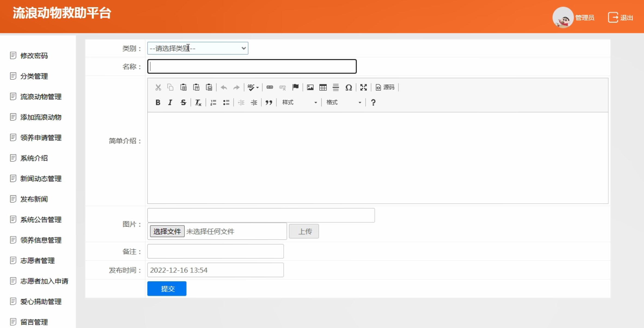The height and width of the screenshot is (328, 644).
Task: Click the Maximize editor icon
Action: coord(364,87)
